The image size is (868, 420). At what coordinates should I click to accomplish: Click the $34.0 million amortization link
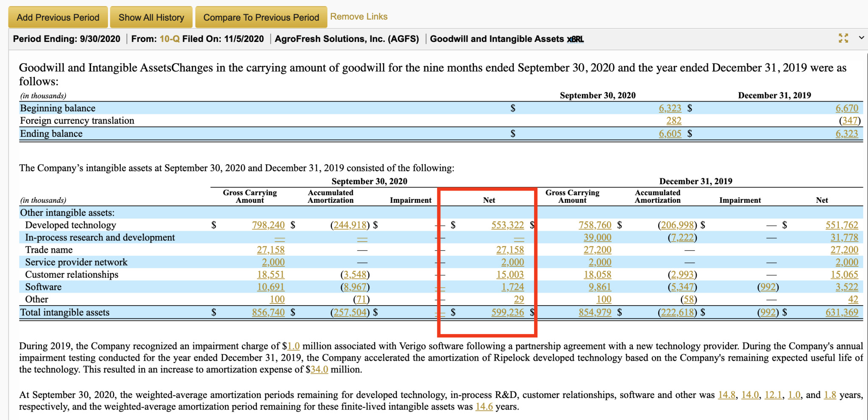[319, 370]
